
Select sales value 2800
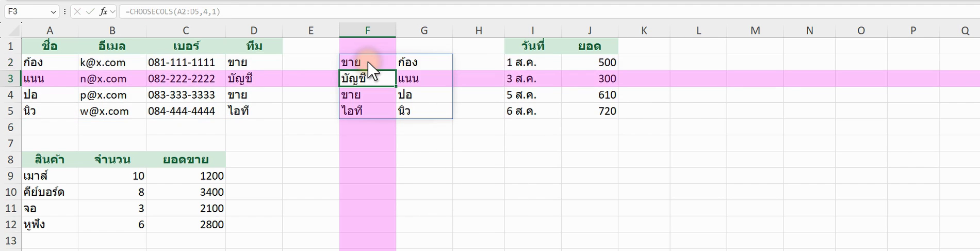[x=186, y=224]
